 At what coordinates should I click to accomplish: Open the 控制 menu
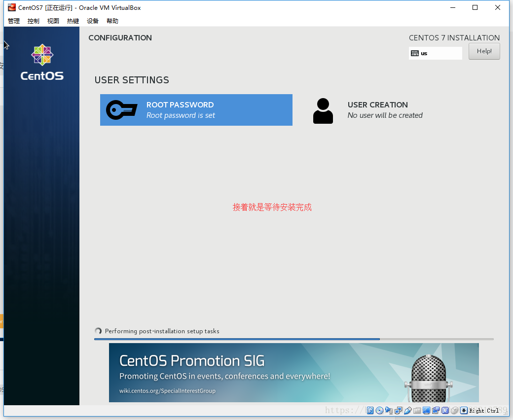coord(34,21)
